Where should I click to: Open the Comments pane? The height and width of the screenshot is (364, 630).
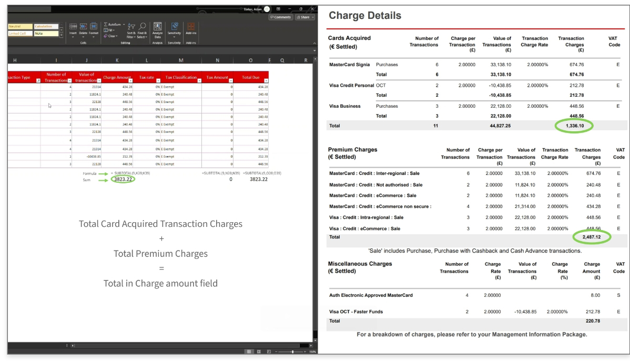[280, 17]
